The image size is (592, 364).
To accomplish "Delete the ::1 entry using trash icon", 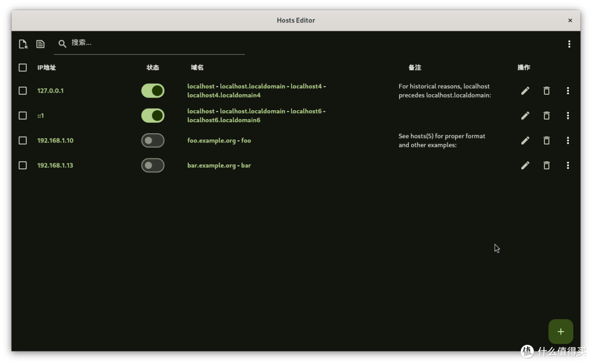I will coord(547,116).
